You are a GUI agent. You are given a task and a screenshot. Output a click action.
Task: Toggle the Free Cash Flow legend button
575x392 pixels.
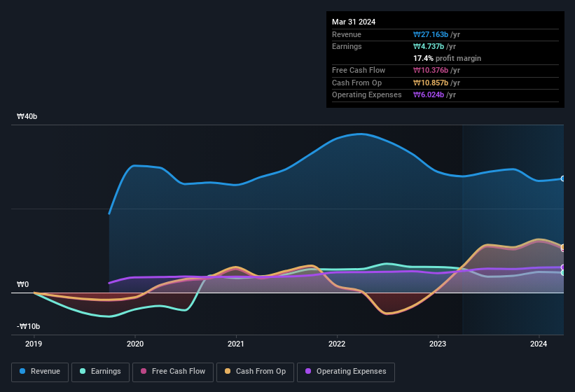(173, 372)
